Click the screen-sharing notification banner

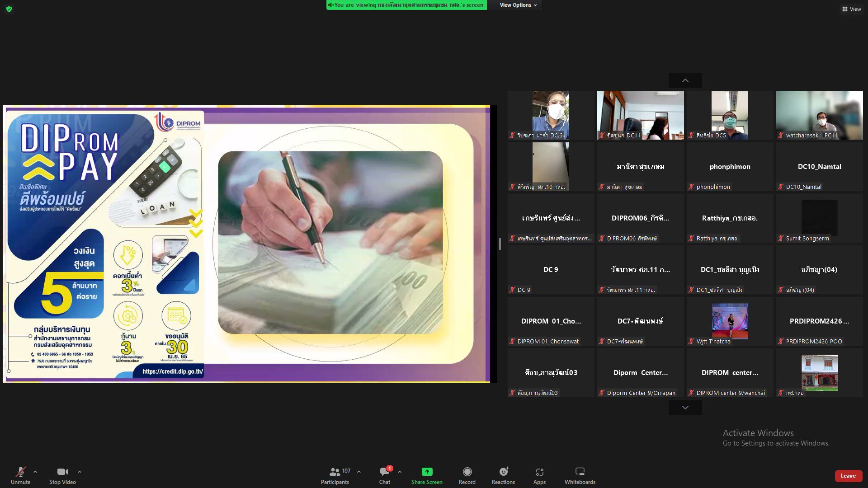coord(406,5)
